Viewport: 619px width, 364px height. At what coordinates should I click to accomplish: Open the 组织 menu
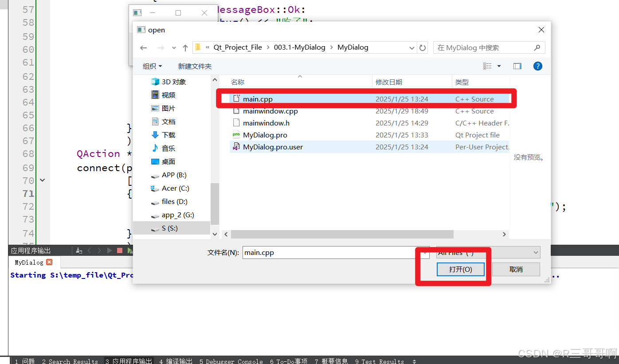click(152, 66)
